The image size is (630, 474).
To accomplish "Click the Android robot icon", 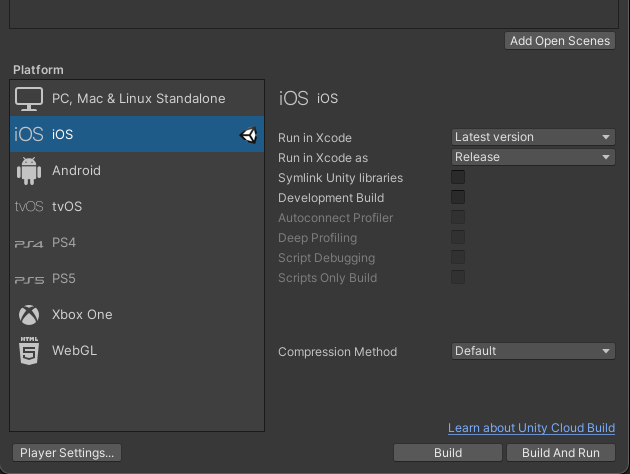I will click(29, 171).
